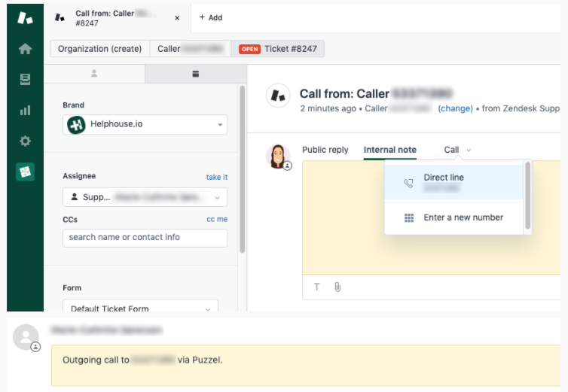Viewport: 568px width, 392px height.
Task: Open the Reporting bar chart icon
Action: click(x=25, y=111)
